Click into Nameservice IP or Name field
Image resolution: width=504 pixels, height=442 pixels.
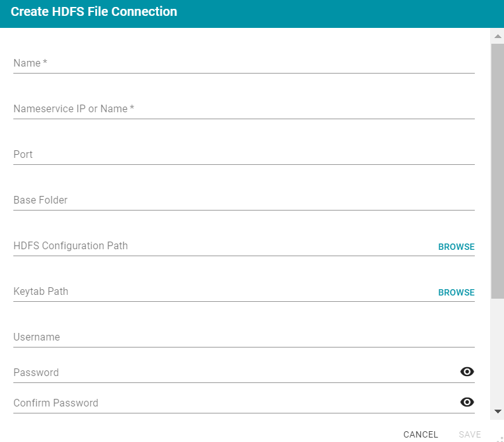pos(244,109)
